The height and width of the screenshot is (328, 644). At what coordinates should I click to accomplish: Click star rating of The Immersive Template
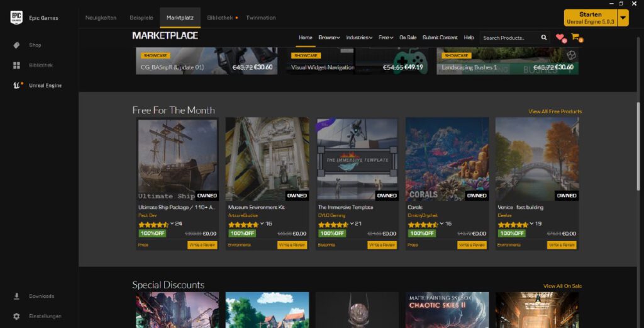pos(333,224)
